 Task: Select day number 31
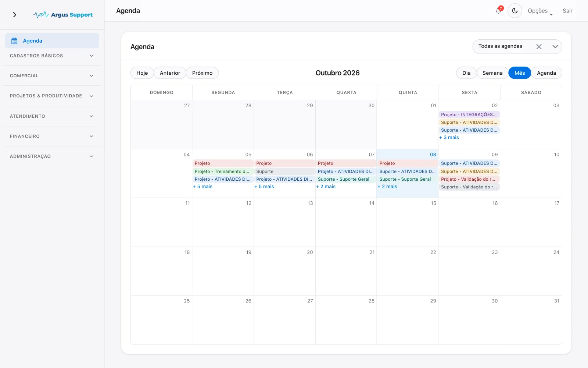tap(556, 301)
